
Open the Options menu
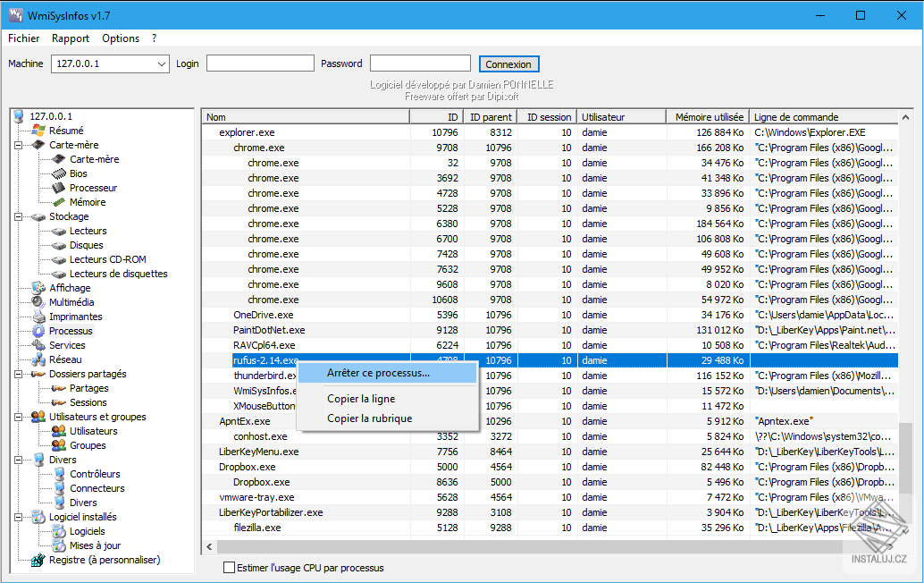tap(121, 38)
